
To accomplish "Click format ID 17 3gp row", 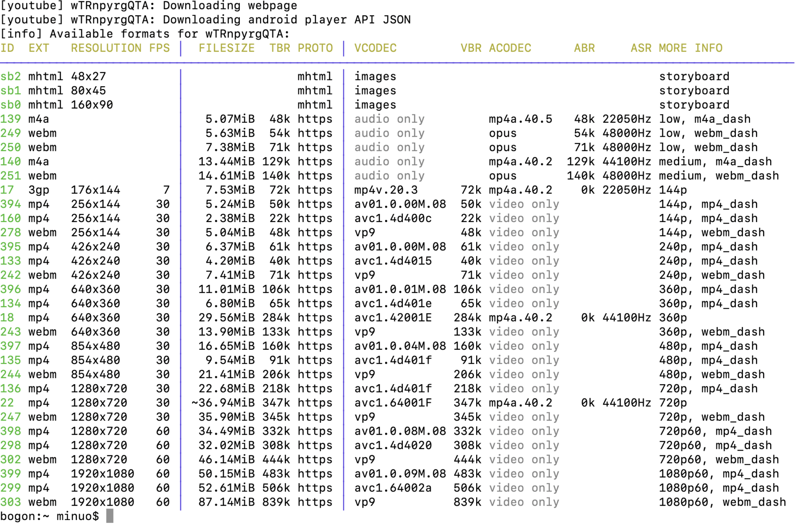I will click(x=7, y=190).
